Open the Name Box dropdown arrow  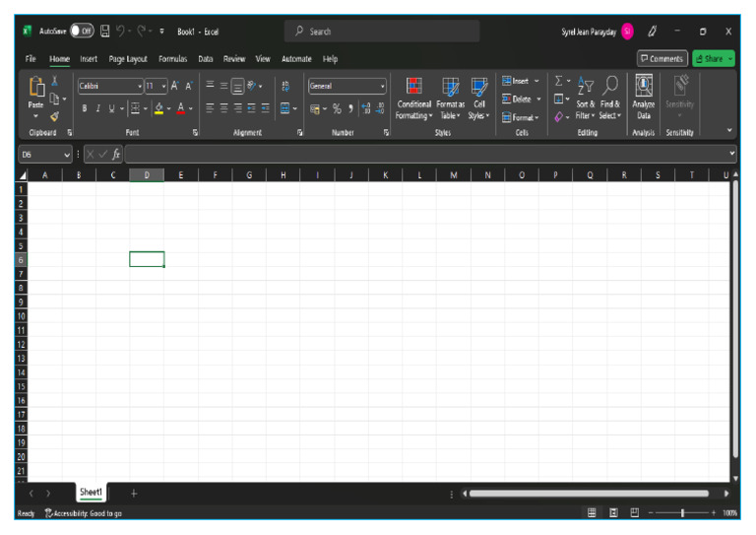67,155
